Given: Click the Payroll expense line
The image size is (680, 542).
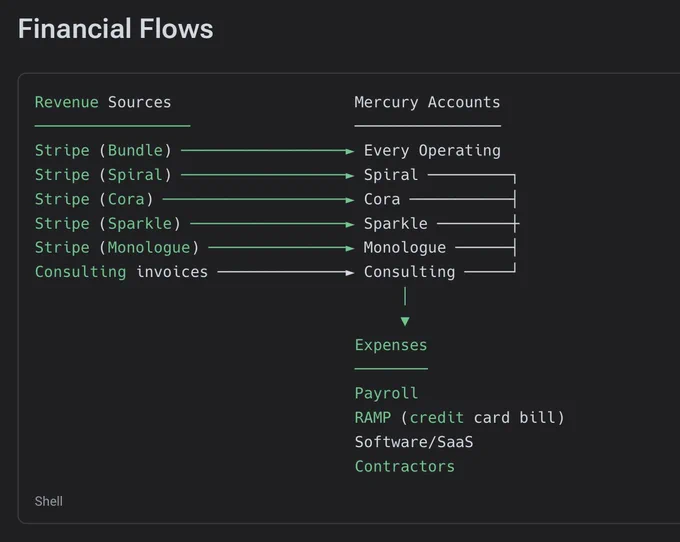Looking at the screenshot, I should point(386,393).
